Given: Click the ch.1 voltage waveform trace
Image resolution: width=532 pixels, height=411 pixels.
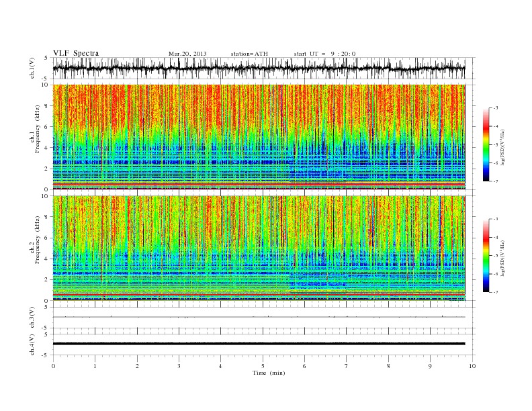Looking at the screenshot, I should (x=259, y=68).
